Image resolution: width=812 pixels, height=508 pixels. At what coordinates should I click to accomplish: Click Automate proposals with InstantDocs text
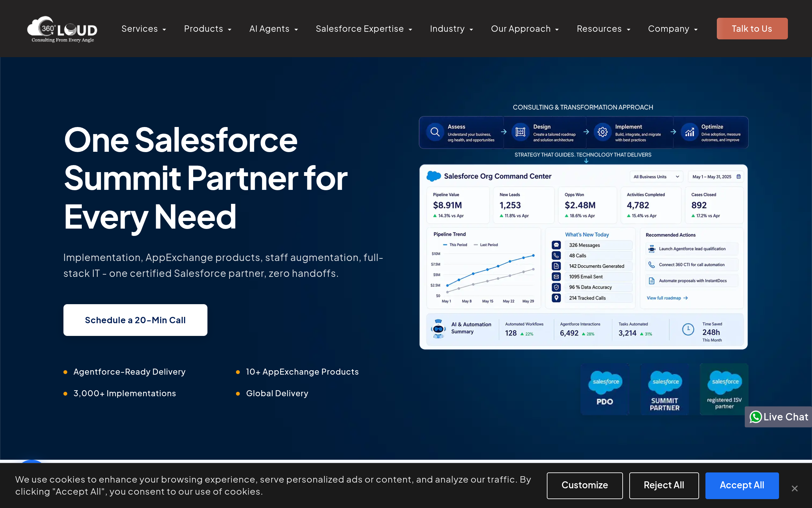click(x=693, y=281)
